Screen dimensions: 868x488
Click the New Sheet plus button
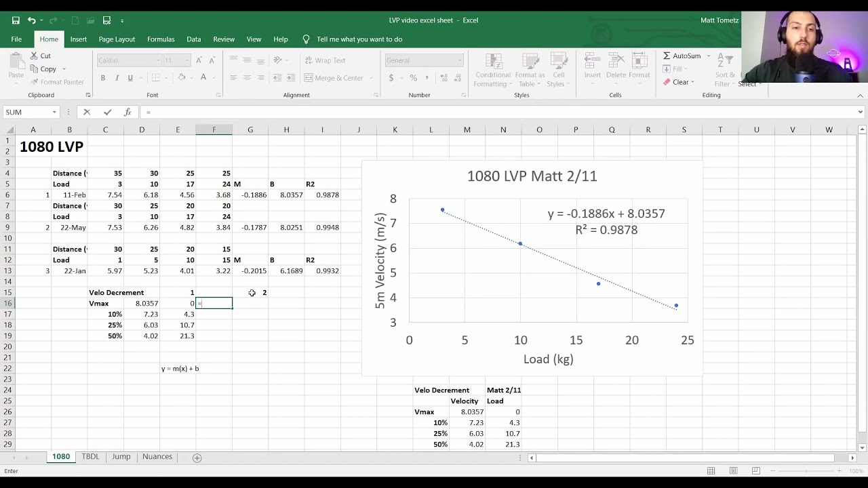point(197,457)
